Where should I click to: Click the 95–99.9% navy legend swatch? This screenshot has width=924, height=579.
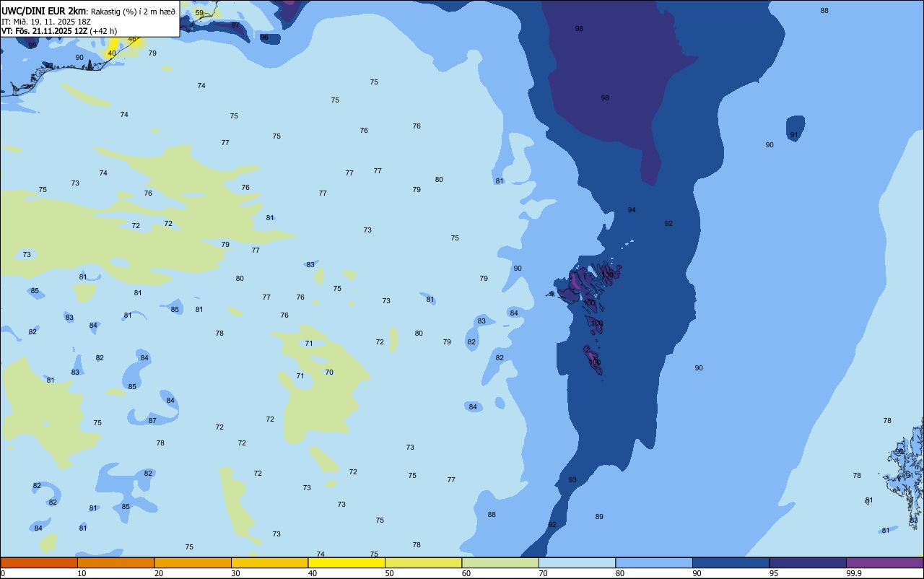coord(808,562)
